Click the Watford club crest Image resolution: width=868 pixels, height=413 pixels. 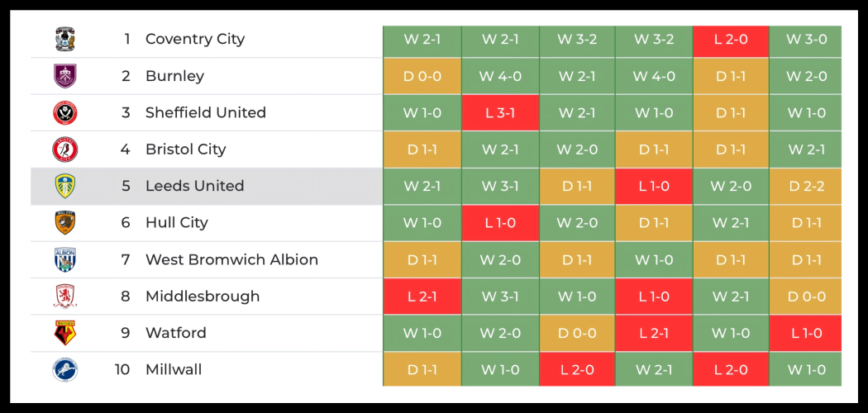[x=65, y=333]
